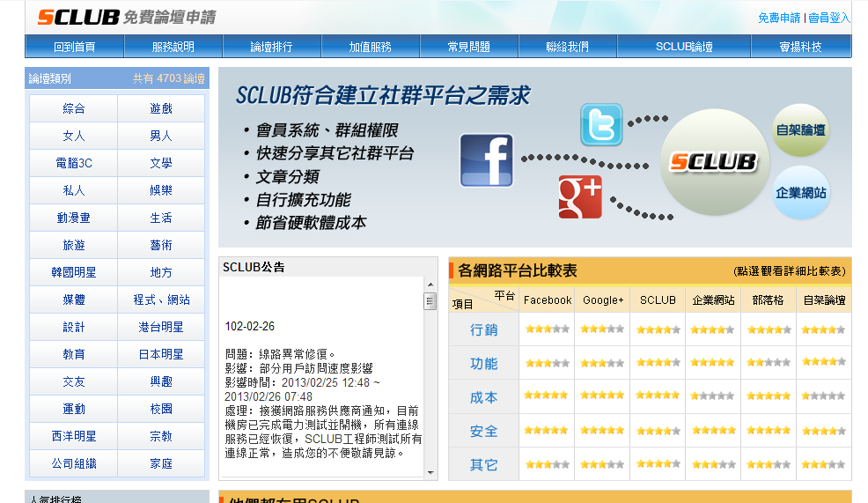Click the round SCLUB circle in the banner

tap(714, 162)
